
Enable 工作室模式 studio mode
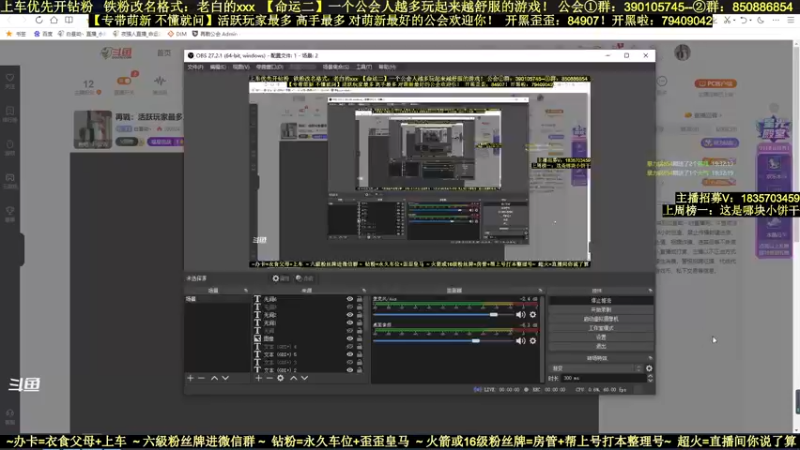click(x=601, y=328)
